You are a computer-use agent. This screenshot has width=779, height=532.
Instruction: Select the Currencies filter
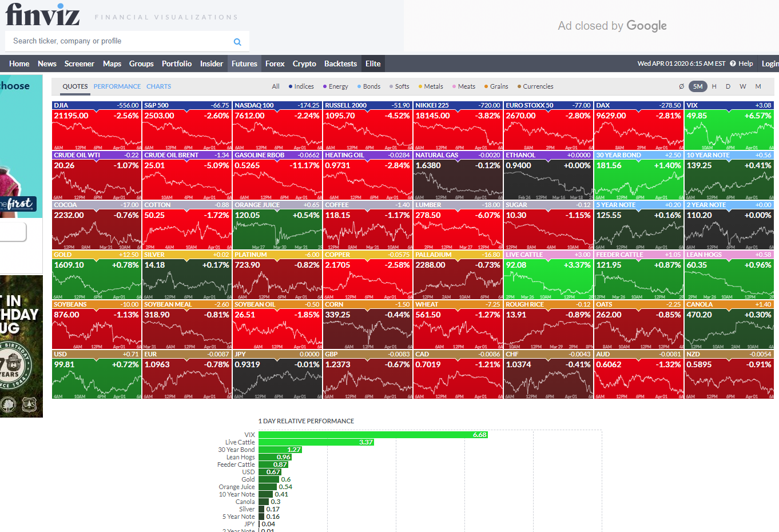pos(535,87)
